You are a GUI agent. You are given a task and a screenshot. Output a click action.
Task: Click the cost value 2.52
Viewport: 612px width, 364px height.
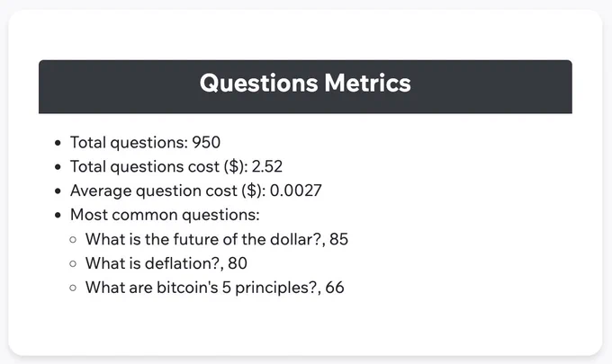pyautogui.click(x=267, y=166)
